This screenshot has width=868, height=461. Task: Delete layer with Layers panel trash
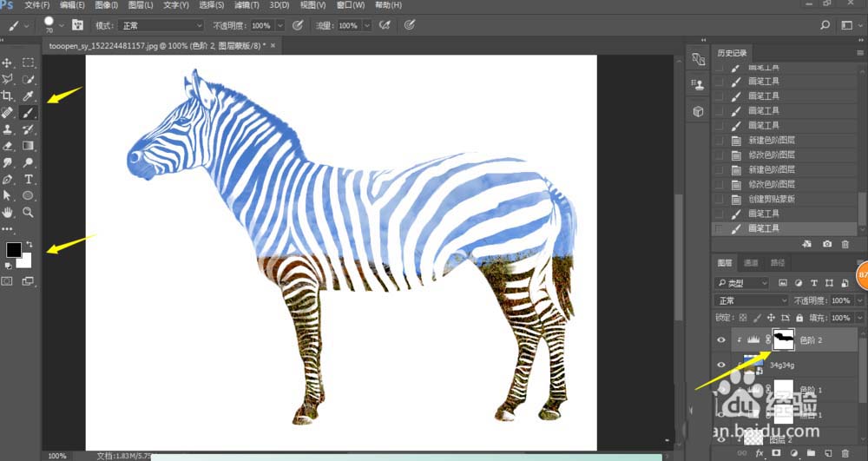(845, 452)
